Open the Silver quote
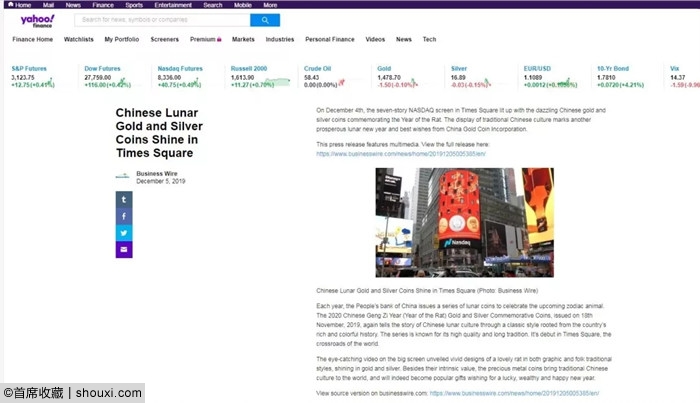This screenshot has height=403, width=700. (x=459, y=69)
